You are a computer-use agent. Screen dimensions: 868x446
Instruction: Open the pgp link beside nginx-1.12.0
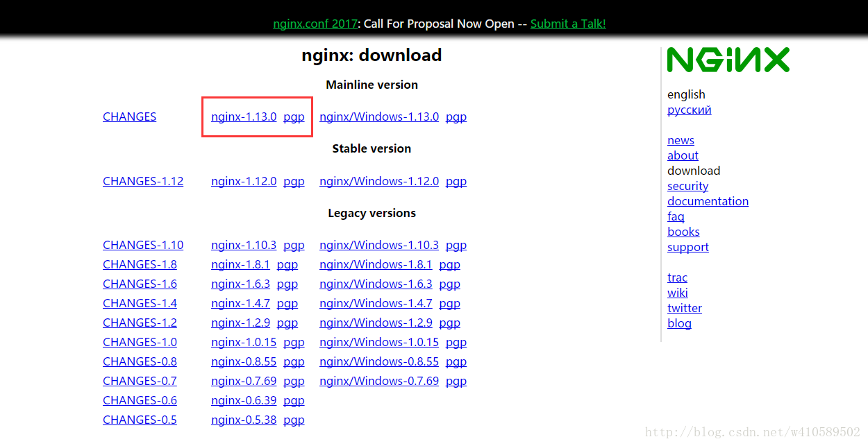click(294, 182)
